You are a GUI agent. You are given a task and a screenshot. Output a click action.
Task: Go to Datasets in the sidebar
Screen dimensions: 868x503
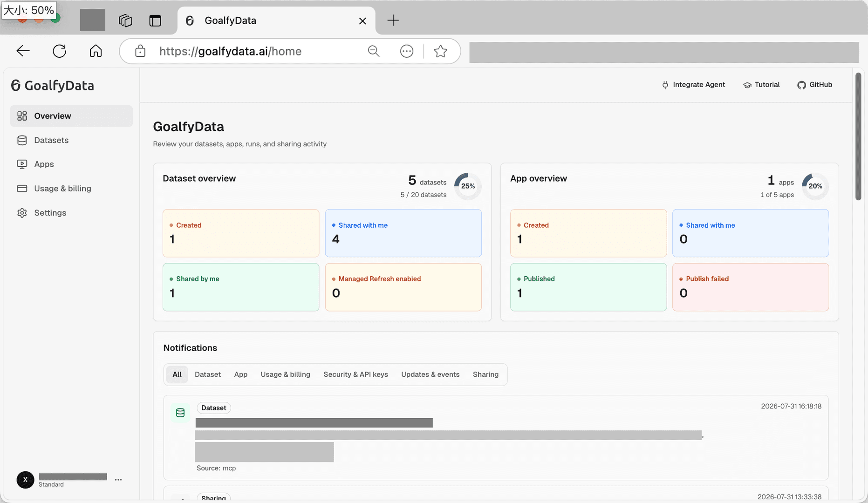(x=71, y=140)
